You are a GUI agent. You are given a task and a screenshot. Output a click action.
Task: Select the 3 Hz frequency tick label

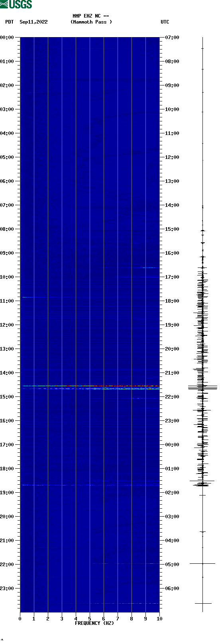click(62, 619)
